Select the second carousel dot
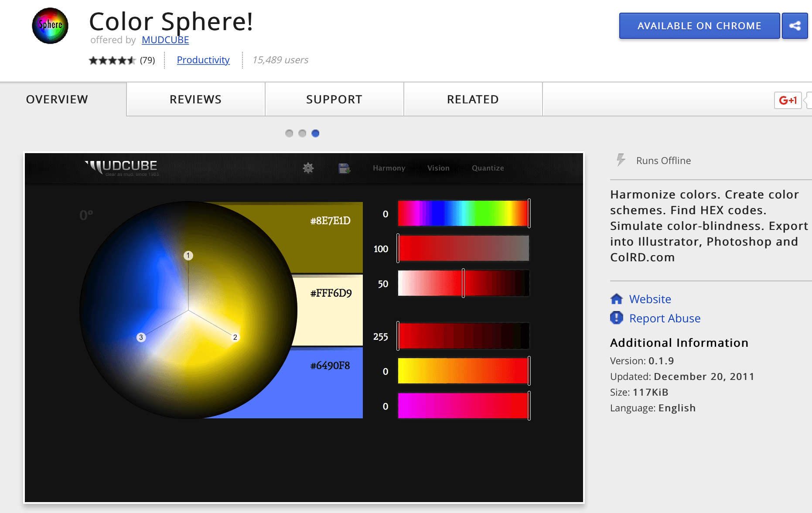Screen dimensions: 812x513 302,133
